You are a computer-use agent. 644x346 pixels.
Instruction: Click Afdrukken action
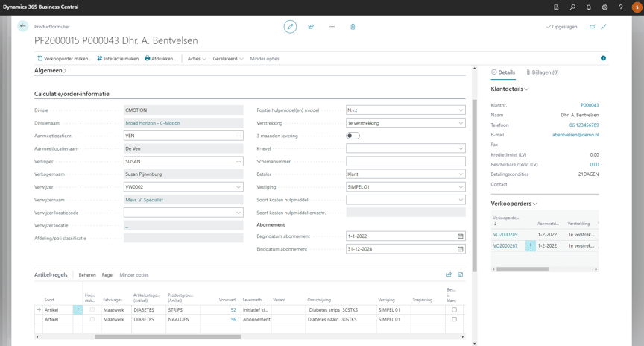[160, 59]
